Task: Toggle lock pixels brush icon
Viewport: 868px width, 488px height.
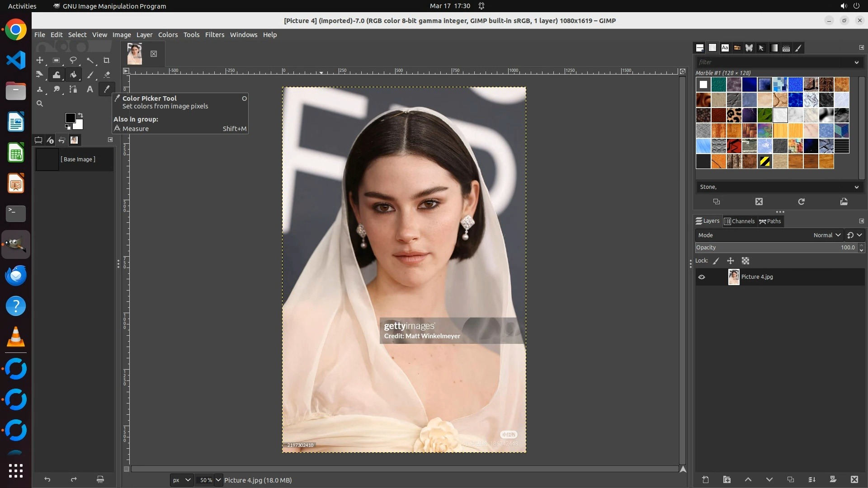Action: [716, 261]
